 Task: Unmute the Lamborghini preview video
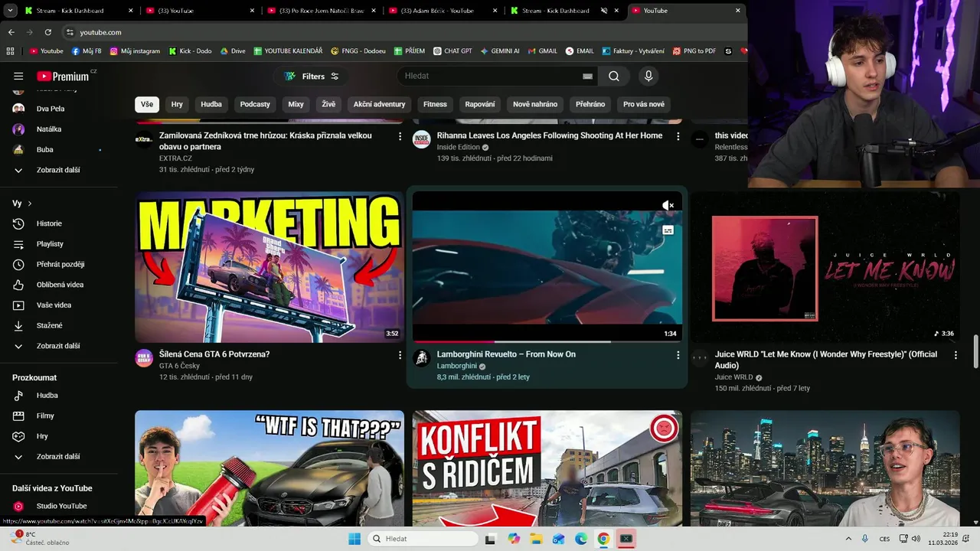668,205
